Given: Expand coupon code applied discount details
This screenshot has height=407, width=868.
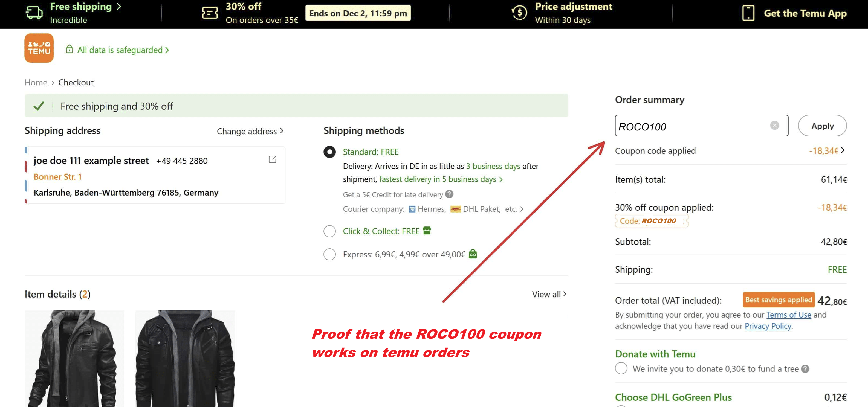Looking at the screenshot, I should coord(843,150).
